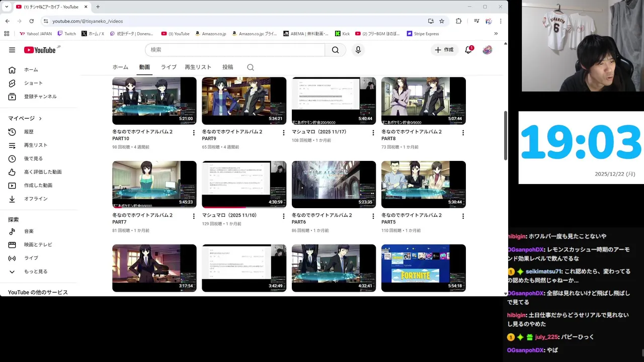Open the Amazon.co.jp bookmark

coord(210,34)
